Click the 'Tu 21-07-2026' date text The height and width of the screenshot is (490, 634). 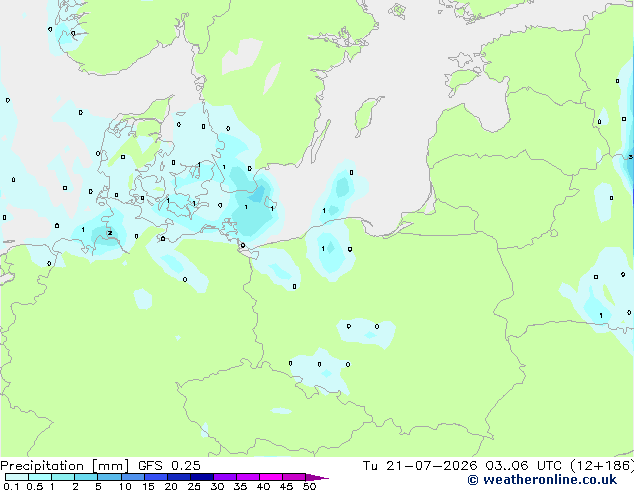point(420,466)
